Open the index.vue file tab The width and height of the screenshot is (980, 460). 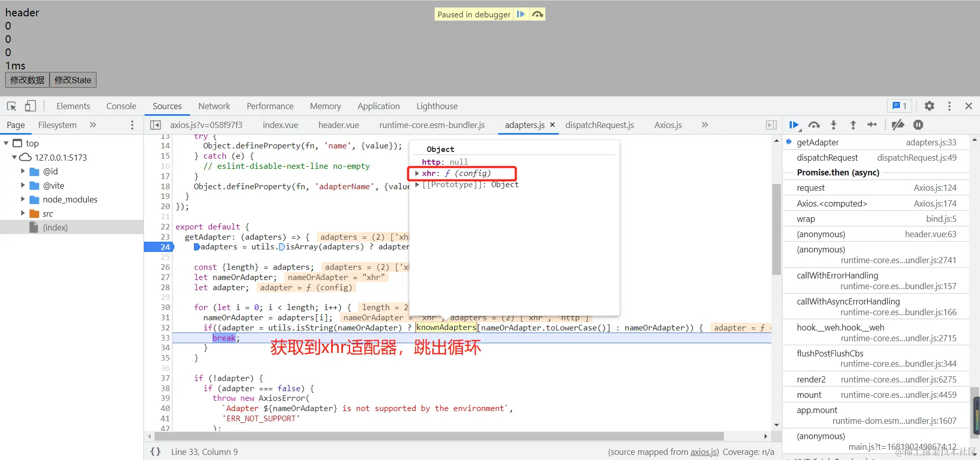(280, 125)
